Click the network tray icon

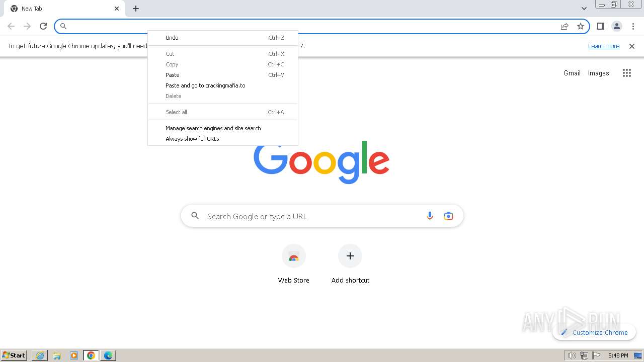pyautogui.click(x=584, y=355)
